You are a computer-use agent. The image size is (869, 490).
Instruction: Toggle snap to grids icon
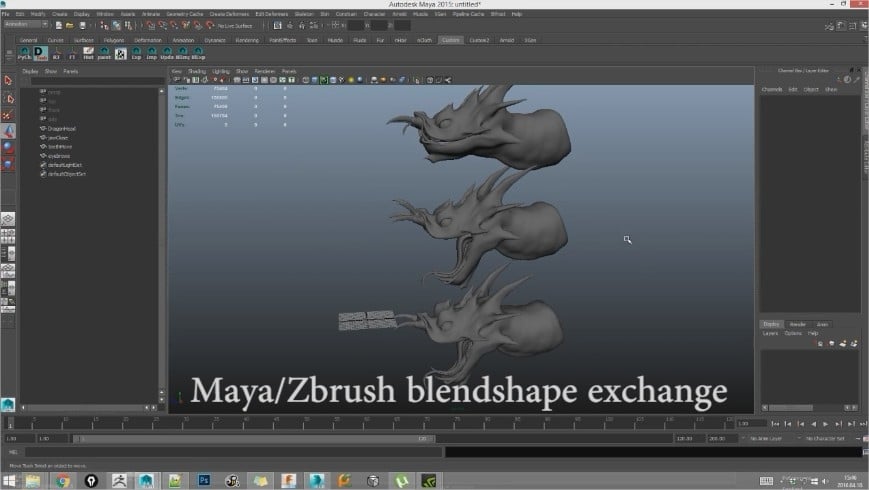[151, 25]
